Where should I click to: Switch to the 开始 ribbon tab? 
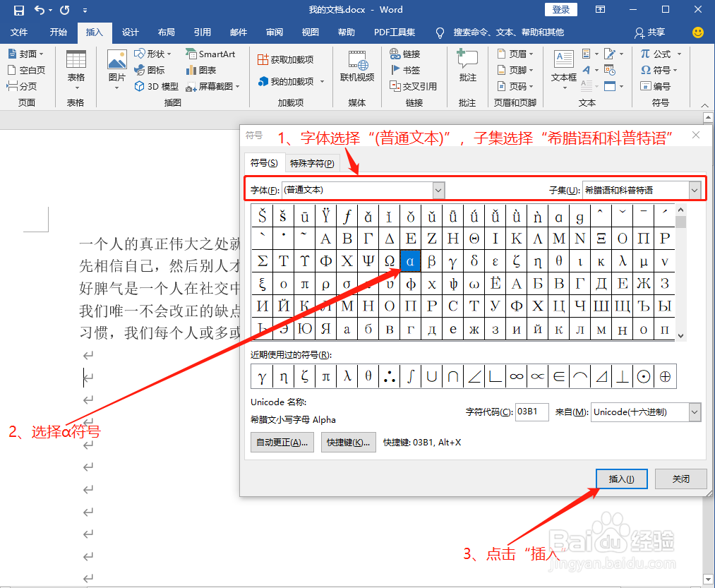[x=59, y=32]
